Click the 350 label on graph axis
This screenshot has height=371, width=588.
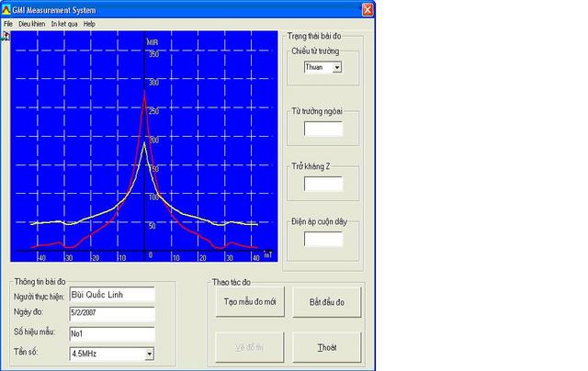click(x=153, y=54)
